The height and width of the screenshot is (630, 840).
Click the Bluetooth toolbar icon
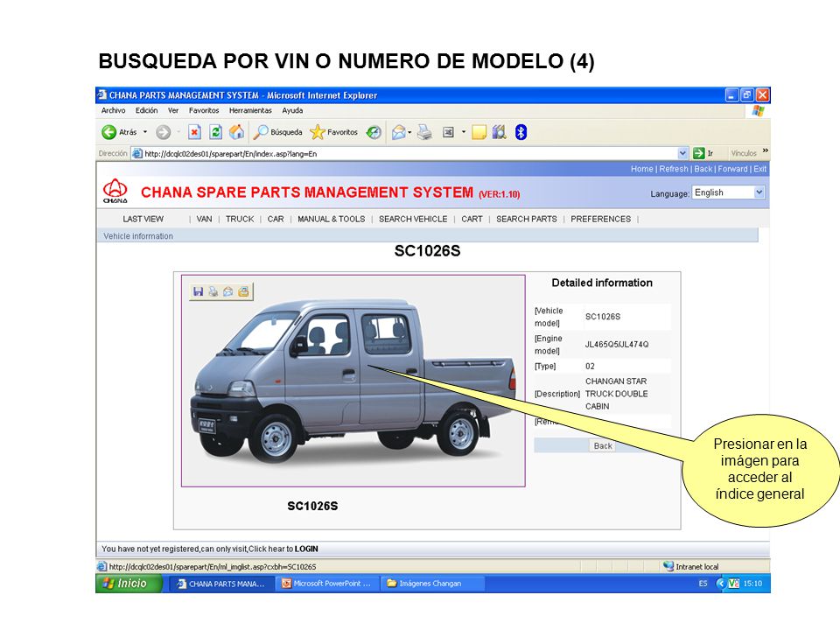pyautogui.click(x=521, y=132)
